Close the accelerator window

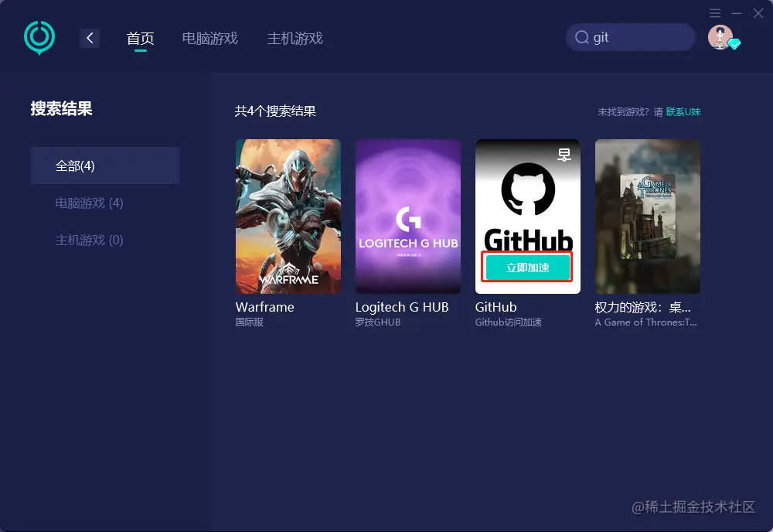point(758,13)
